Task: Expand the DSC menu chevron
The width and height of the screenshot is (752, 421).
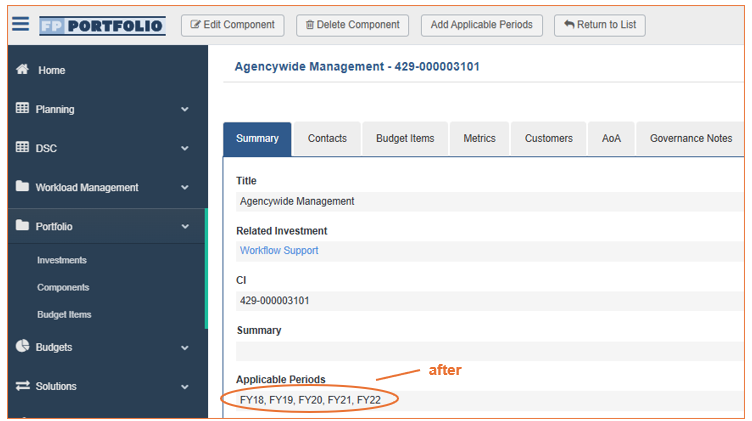Action: [x=185, y=148]
